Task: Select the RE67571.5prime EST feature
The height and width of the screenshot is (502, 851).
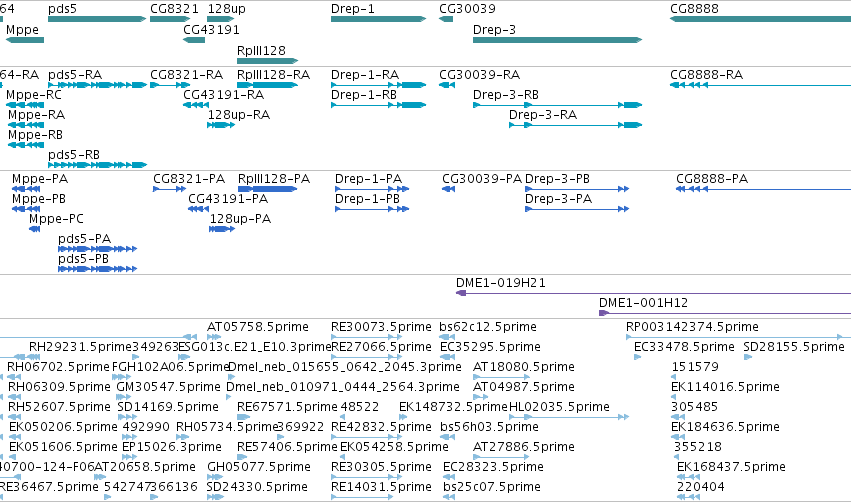Action: (244, 417)
